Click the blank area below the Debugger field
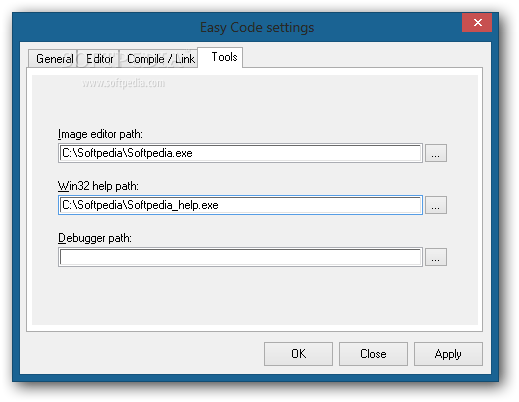 (x=255, y=295)
